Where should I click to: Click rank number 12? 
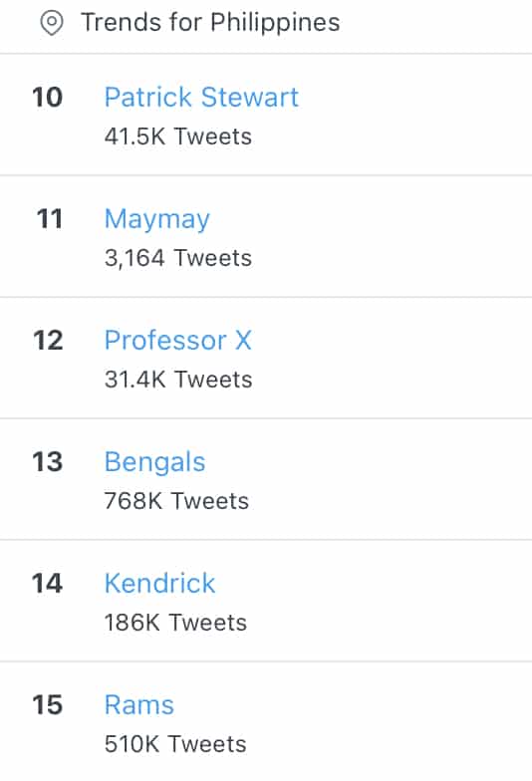(x=48, y=341)
